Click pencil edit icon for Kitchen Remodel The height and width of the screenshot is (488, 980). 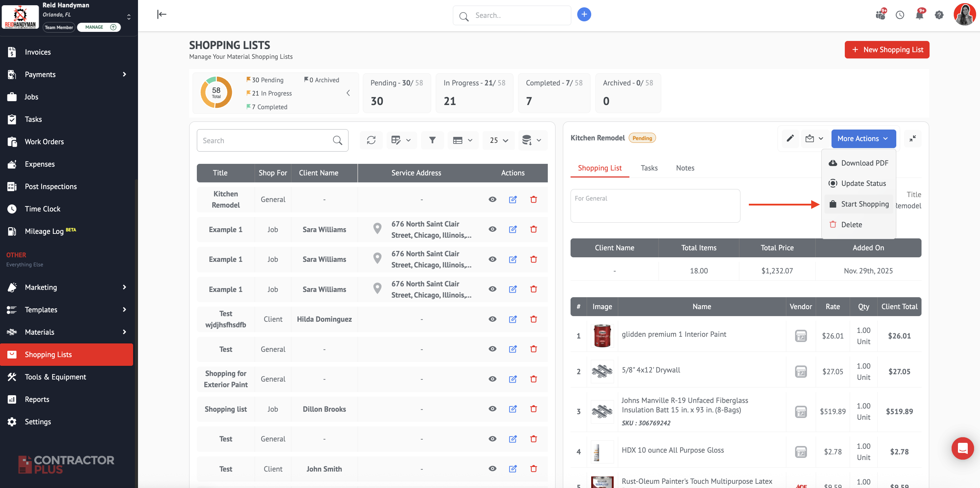coord(790,138)
